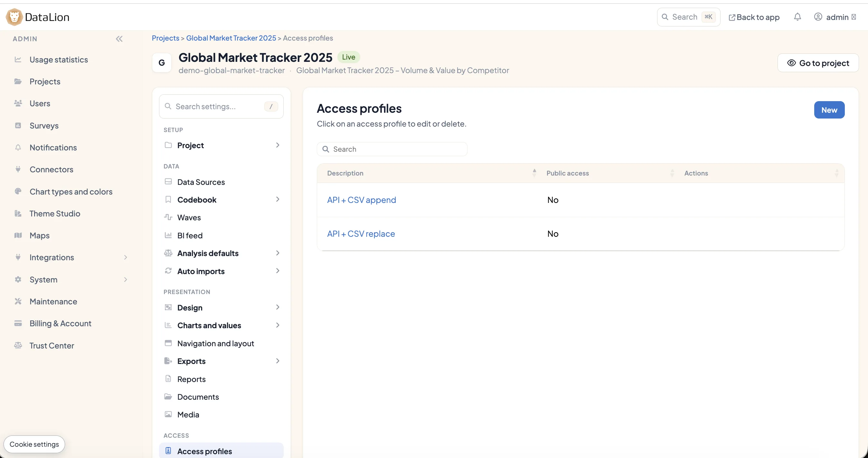Open Maintenance in admin menu
The width and height of the screenshot is (868, 458).
tap(53, 301)
